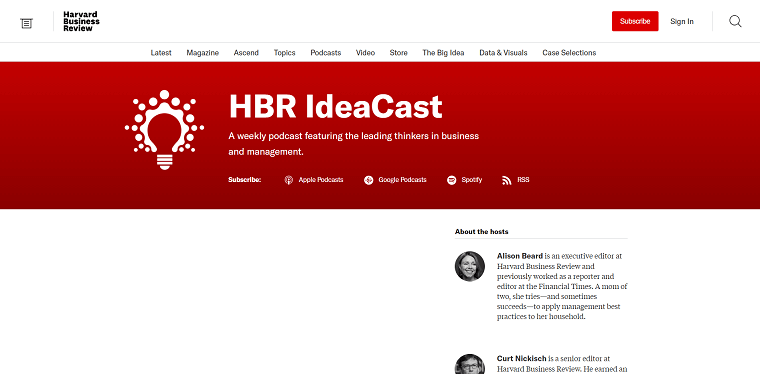Click the Google Podcasts icon
Viewport: 760px width, 374px height.
coord(368,180)
